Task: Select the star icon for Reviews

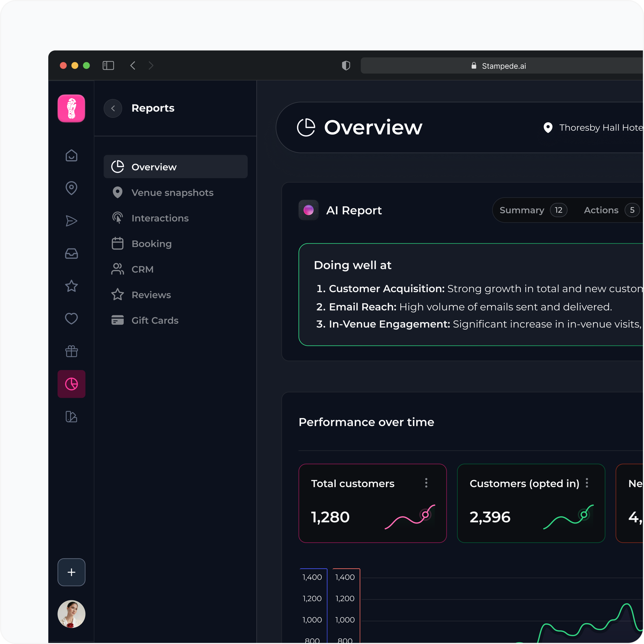Action: (x=71, y=286)
